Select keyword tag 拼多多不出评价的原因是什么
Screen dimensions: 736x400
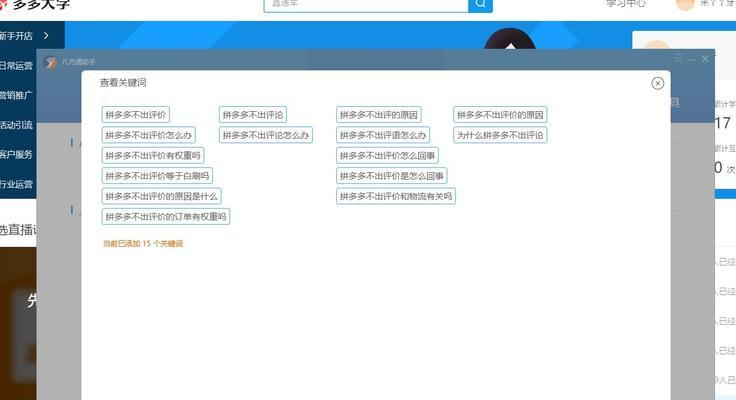coord(161,196)
